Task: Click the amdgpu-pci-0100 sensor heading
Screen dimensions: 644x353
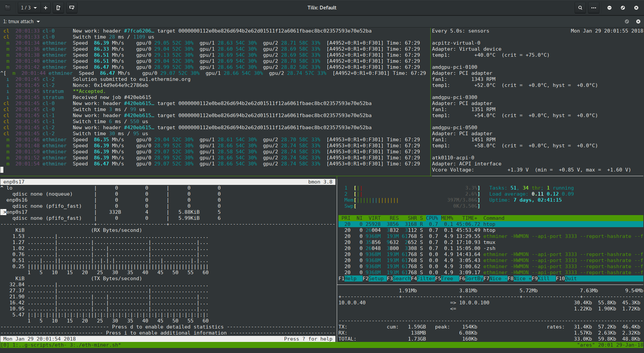Action: pyautogui.click(x=454, y=67)
